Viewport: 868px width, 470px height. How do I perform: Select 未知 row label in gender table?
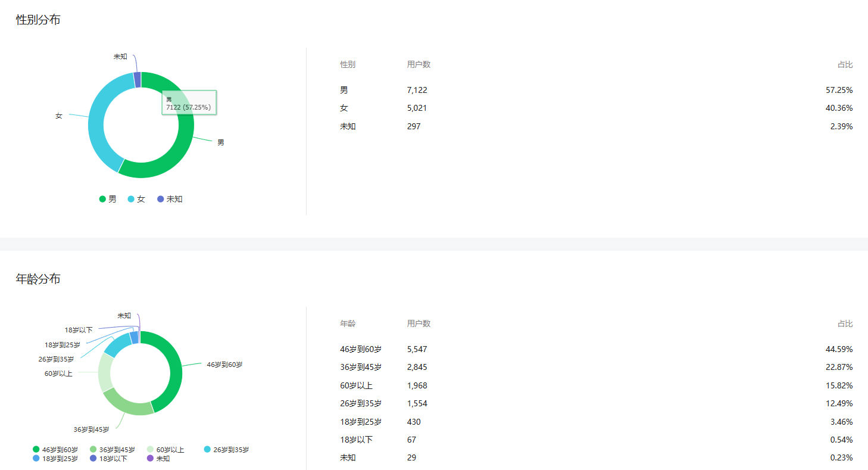348,126
